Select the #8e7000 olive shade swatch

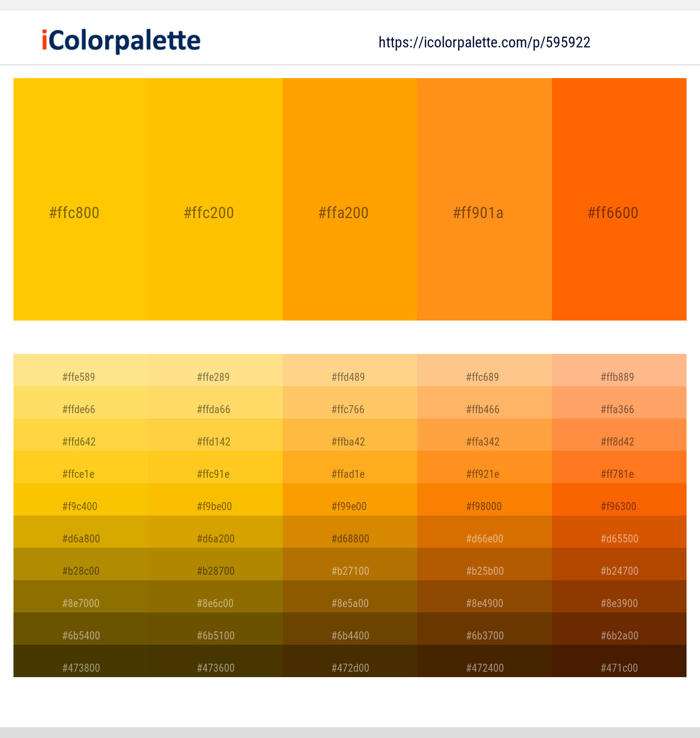click(x=81, y=597)
